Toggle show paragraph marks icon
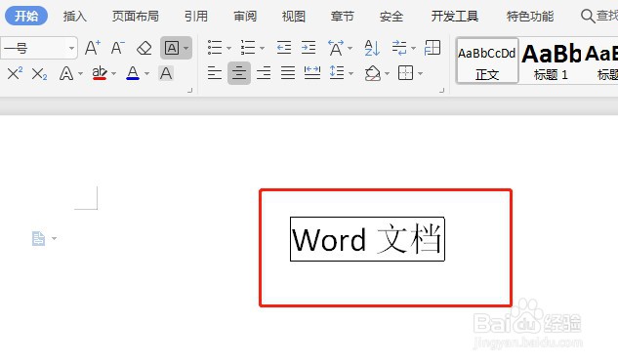Image resolution: width=618 pixels, height=364 pixels. point(399,48)
